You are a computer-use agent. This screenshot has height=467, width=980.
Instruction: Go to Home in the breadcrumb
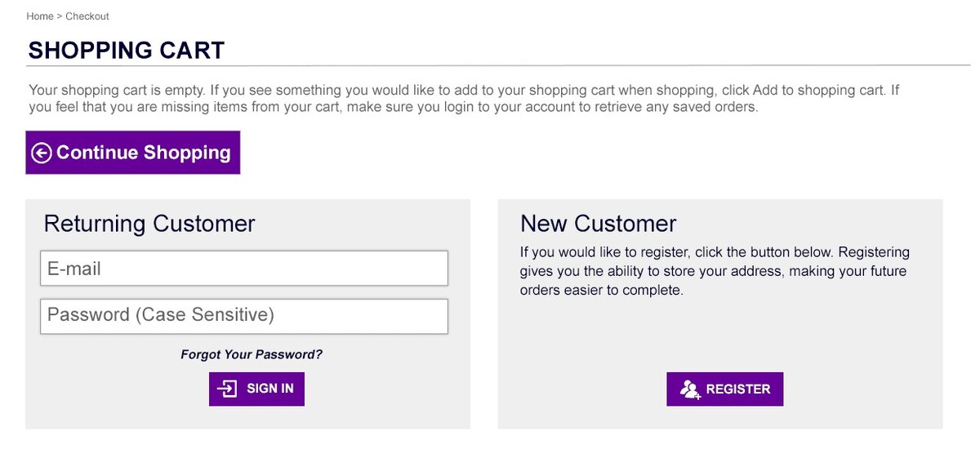tap(39, 16)
